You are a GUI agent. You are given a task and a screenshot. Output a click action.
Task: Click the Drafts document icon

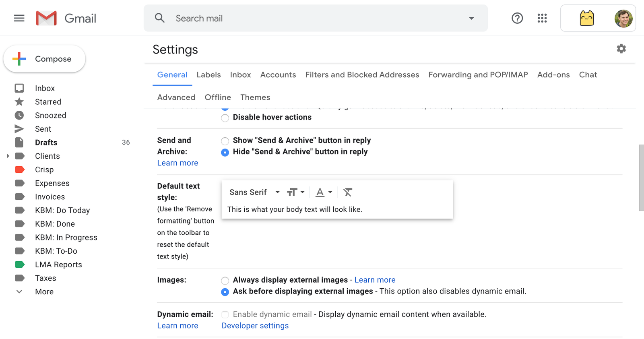[19, 143]
